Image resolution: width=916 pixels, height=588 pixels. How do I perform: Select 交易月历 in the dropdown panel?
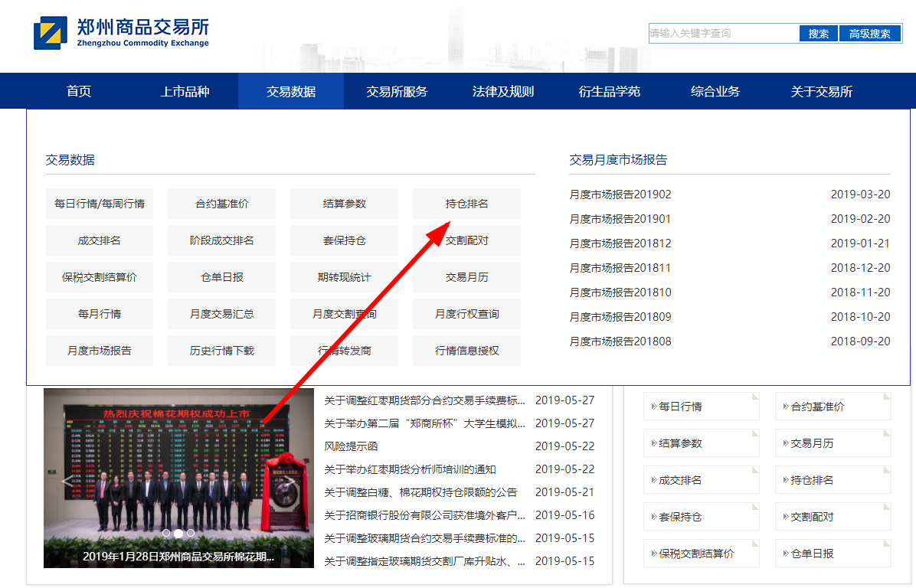click(466, 277)
